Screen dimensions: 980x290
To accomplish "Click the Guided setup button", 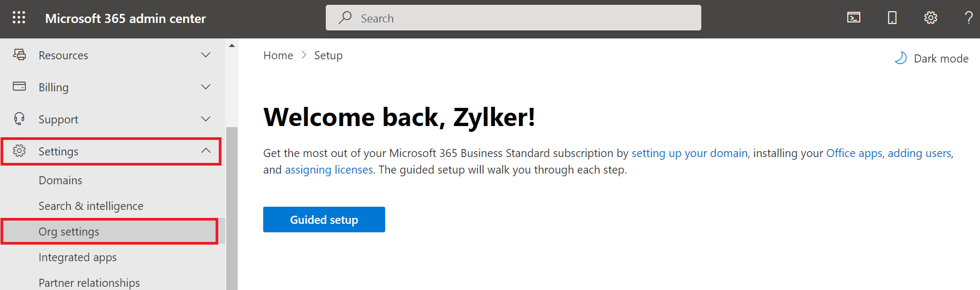I will coord(324,220).
